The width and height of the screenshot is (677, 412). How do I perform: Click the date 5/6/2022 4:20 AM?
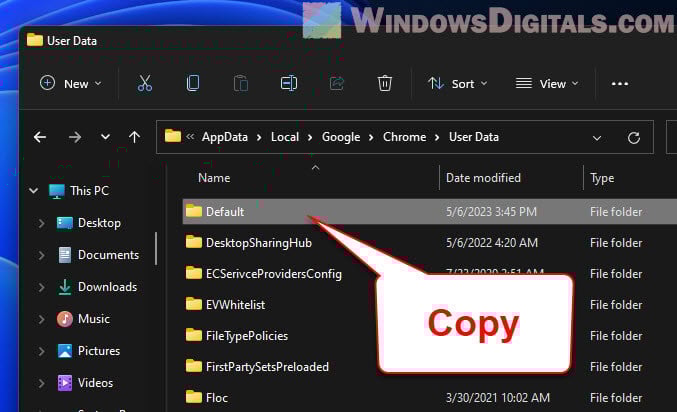492,243
